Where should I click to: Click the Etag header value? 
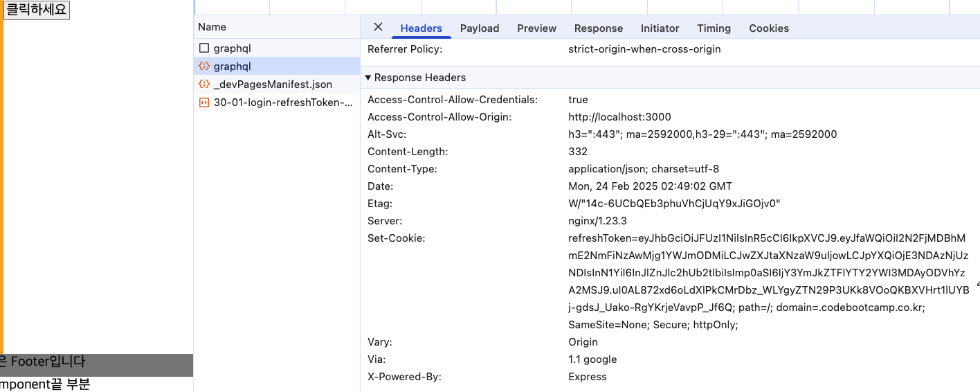coord(674,204)
